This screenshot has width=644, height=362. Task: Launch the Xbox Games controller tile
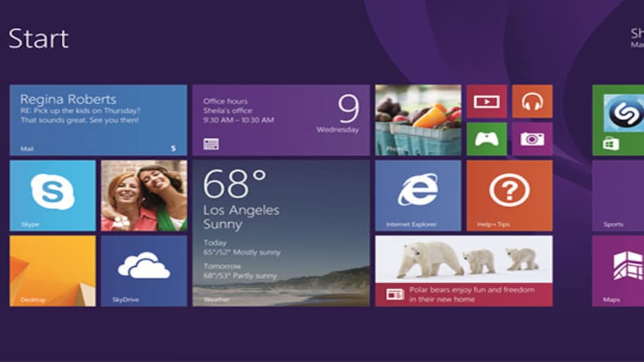click(486, 139)
